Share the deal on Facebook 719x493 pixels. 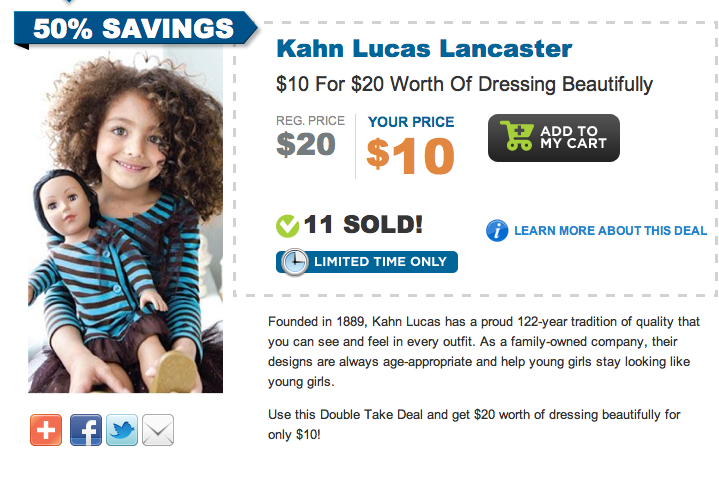pyautogui.click(x=85, y=430)
